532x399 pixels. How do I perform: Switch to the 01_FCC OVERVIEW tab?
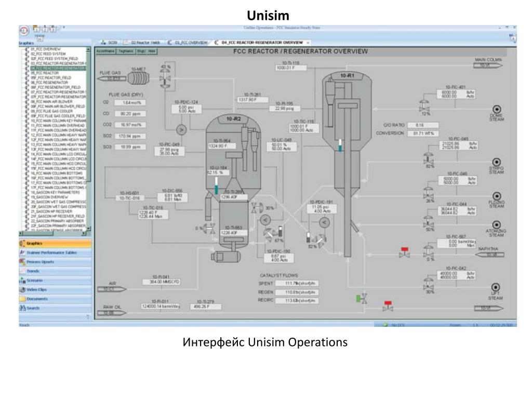(x=188, y=43)
